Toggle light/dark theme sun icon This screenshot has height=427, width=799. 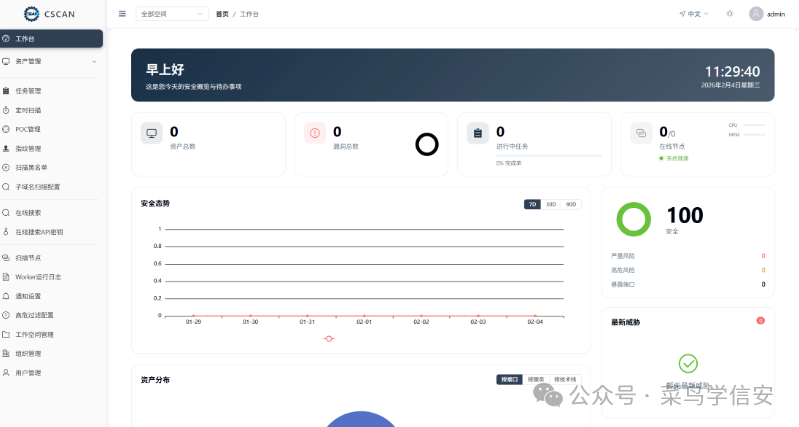pyautogui.click(x=730, y=14)
